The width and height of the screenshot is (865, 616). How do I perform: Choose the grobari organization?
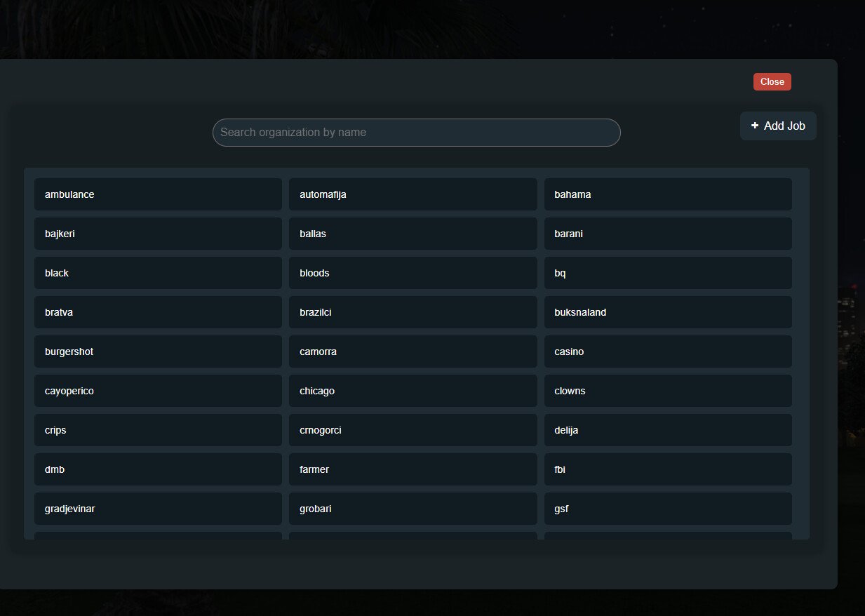[413, 509]
